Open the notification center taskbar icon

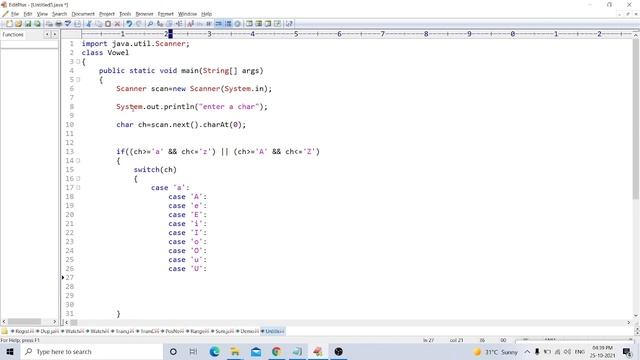tap(627, 351)
